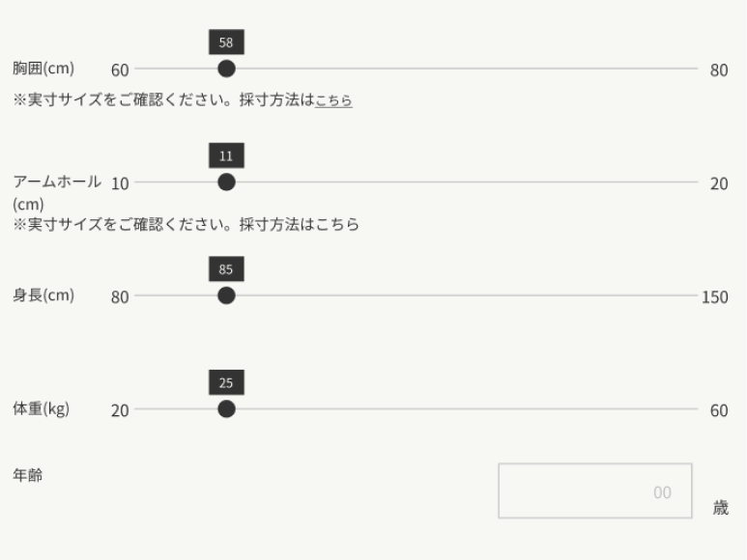Viewport: 747px width, 560px height.
Task: Click こちら text under the アームホール slider
Action: pos(339,225)
